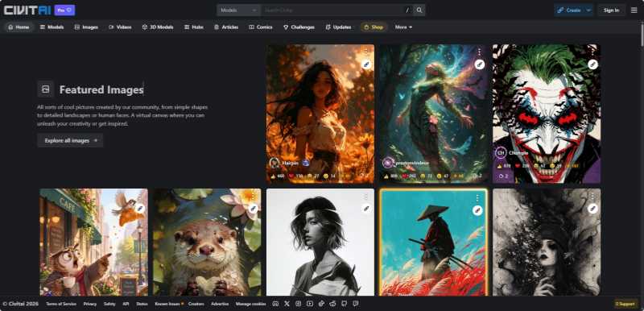This screenshot has width=644, height=311.
Task: Go to the Challenges tab
Action: pyautogui.click(x=299, y=27)
